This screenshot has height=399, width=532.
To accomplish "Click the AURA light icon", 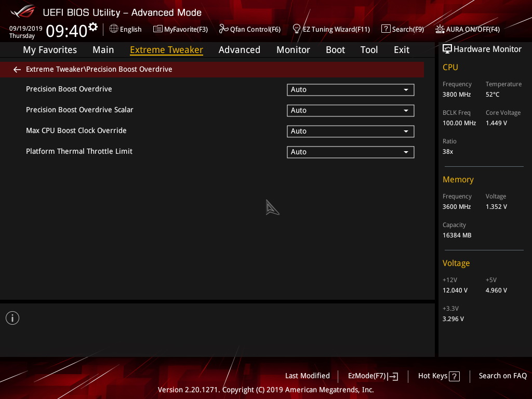I will coord(440,29).
